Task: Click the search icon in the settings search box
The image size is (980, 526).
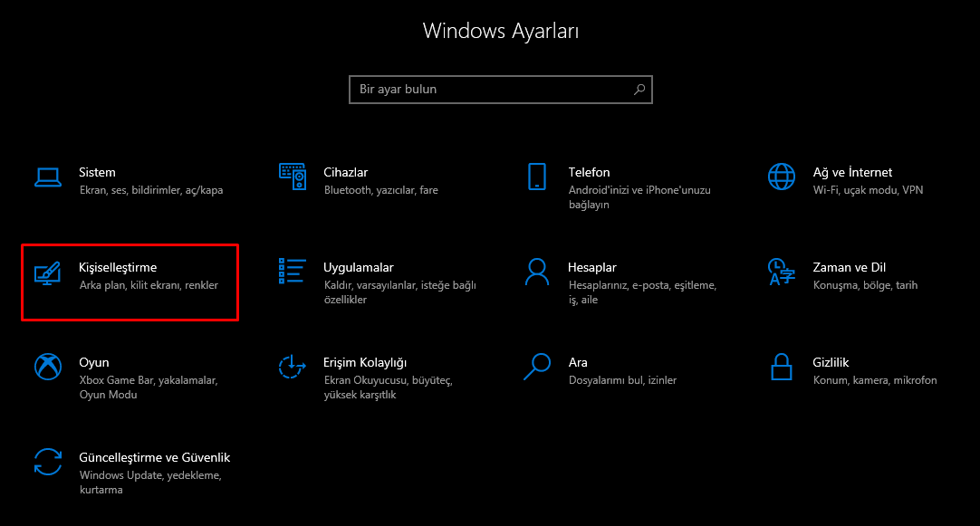Action: tap(639, 90)
